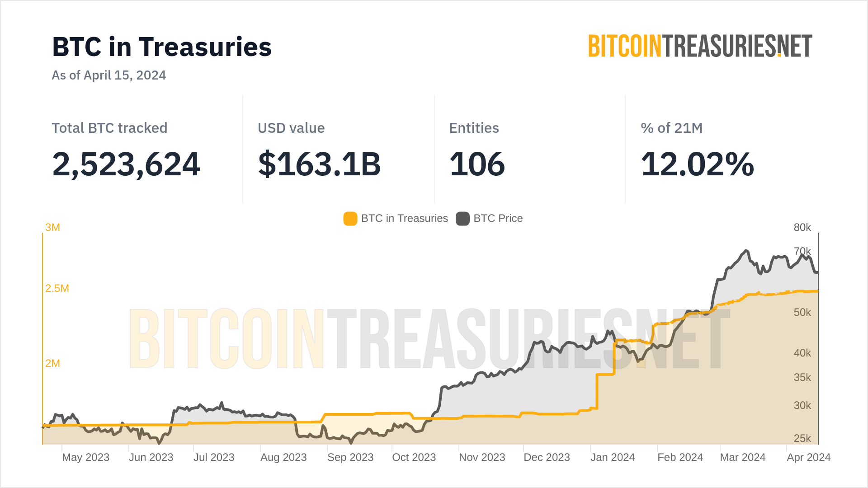The height and width of the screenshot is (488, 868).
Task: Click the BTC in Treasuries heading
Action: [162, 47]
